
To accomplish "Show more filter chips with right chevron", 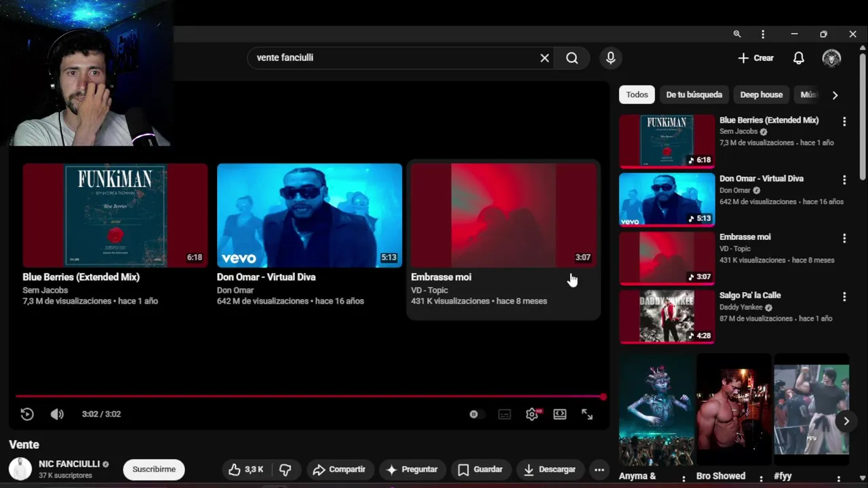I will pyautogui.click(x=835, y=95).
